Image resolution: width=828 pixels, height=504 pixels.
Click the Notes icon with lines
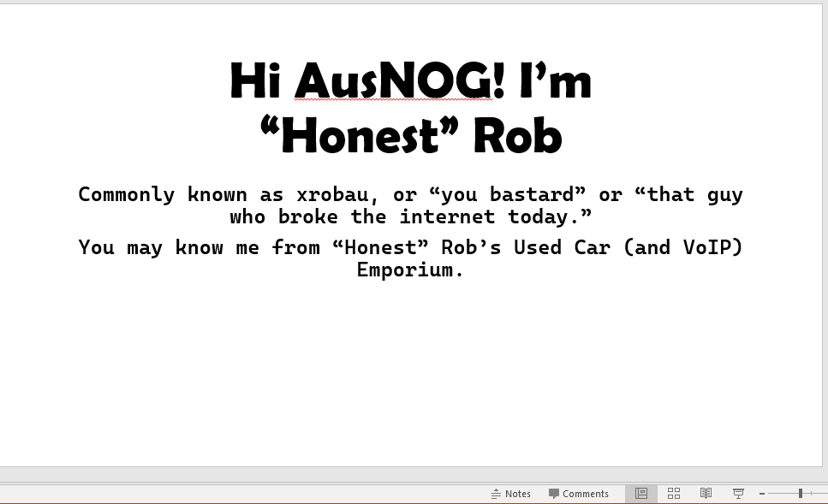click(x=495, y=494)
